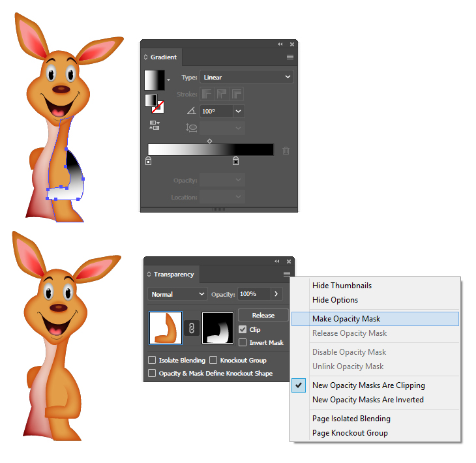Click the aspect ratio icon
This screenshot has height=463, width=476.
[x=191, y=128]
